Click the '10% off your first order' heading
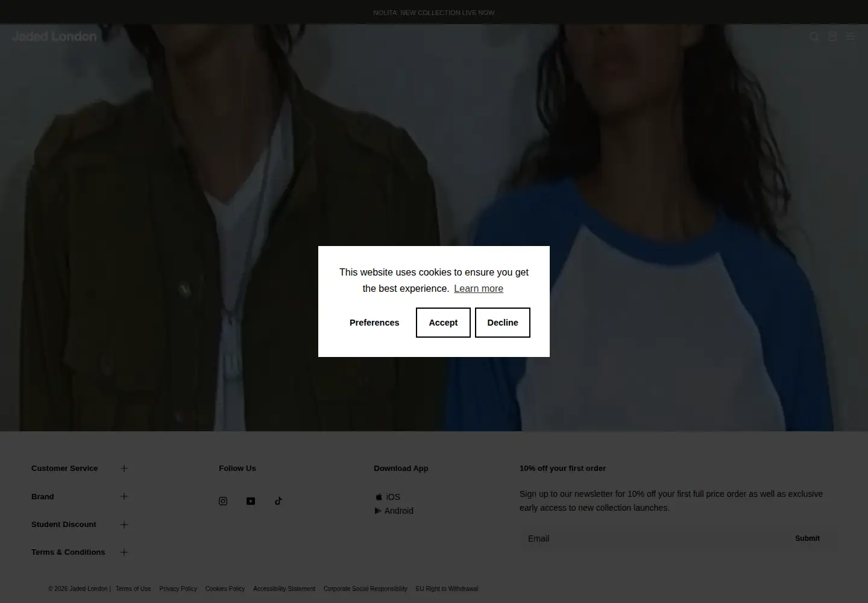 pyautogui.click(x=562, y=469)
